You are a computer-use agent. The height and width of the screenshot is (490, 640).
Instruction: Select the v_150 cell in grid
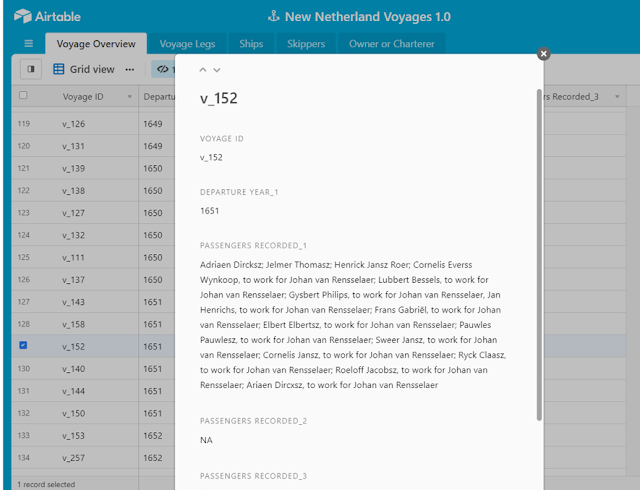click(75, 413)
